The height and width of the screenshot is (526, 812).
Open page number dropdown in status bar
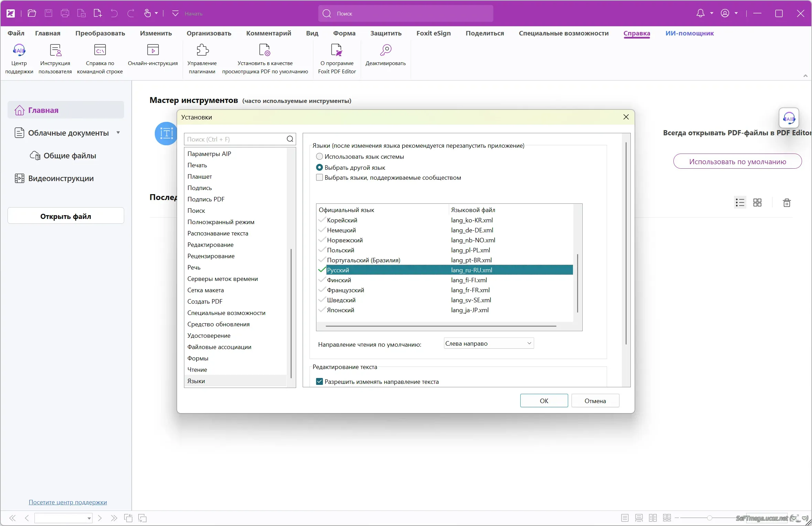pyautogui.click(x=89, y=518)
